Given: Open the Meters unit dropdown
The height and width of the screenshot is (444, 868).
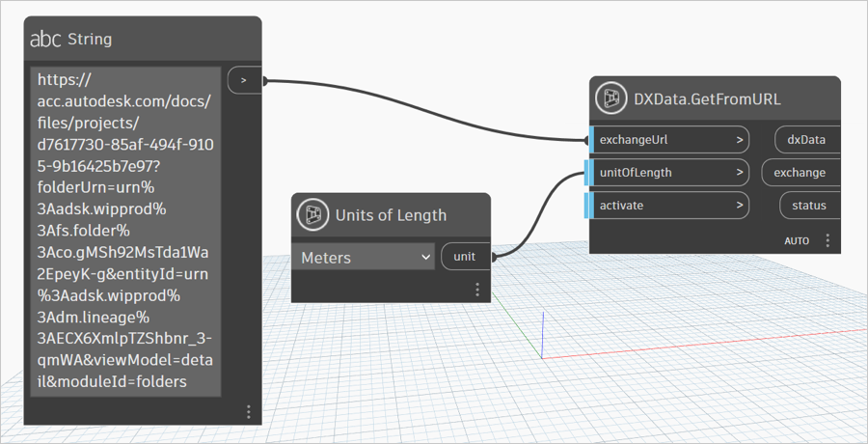Looking at the screenshot, I should [x=364, y=257].
